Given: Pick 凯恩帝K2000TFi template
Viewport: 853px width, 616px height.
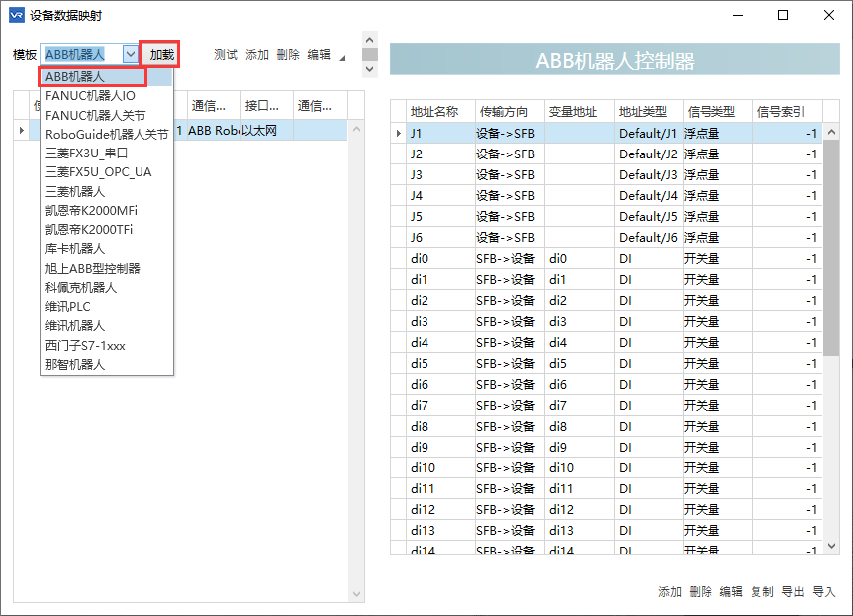Looking at the screenshot, I should click(107, 229).
